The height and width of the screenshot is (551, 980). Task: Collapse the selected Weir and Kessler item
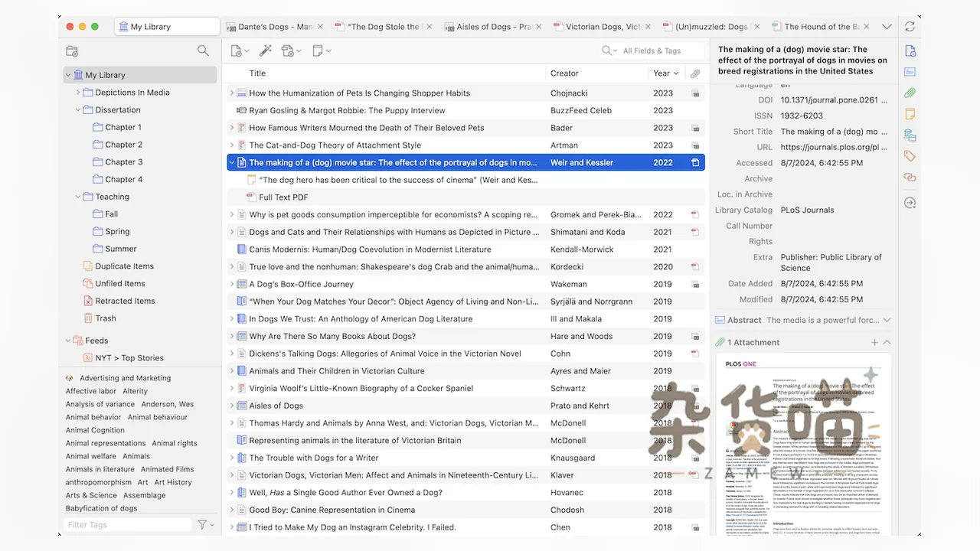click(x=232, y=162)
